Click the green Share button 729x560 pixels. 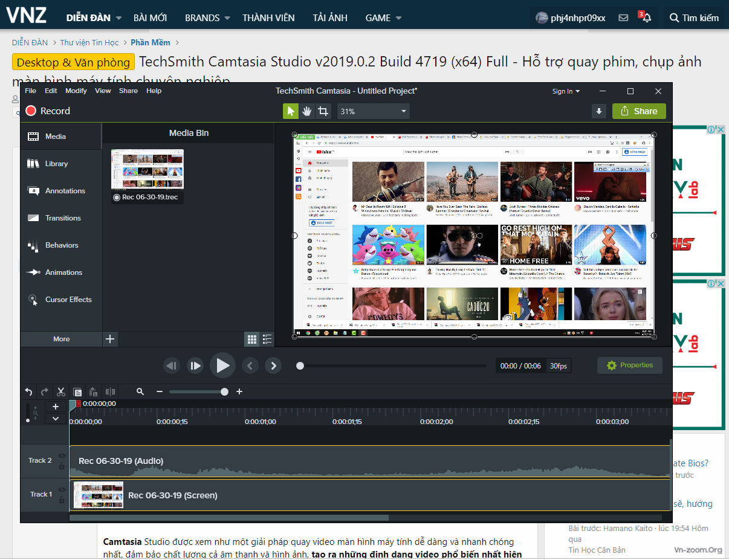(639, 111)
